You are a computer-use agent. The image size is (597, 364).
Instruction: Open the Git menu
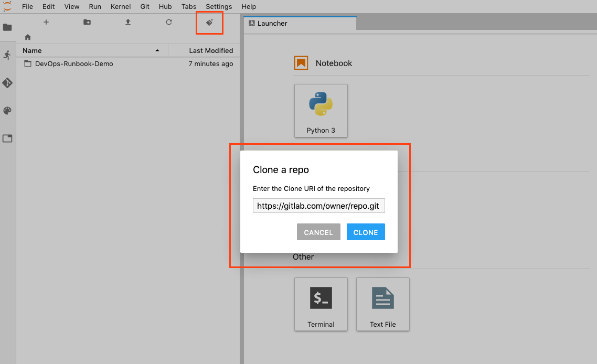(144, 6)
